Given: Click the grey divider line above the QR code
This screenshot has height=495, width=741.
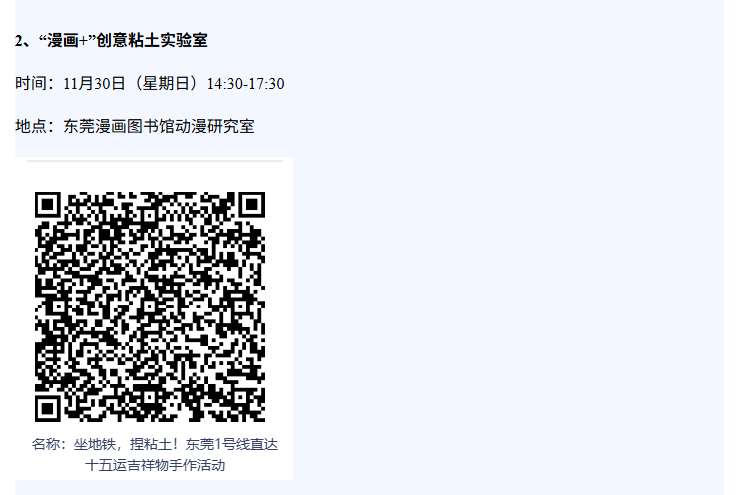Looking at the screenshot, I should [x=155, y=161].
